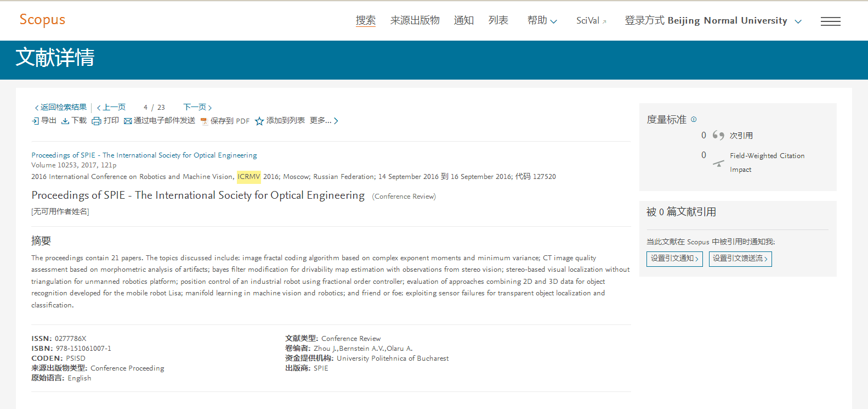The width and height of the screenshot is (868, 409).
Task: Open the 通知 alerts menu item
Action: [x=464, y=20]
